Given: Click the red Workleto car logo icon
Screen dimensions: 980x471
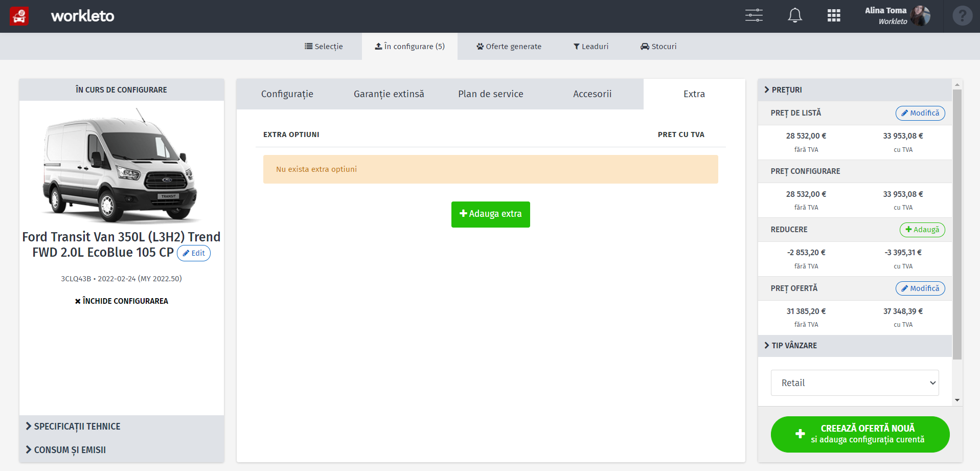Looking at the screenshot, I should (x=19, y=16).
